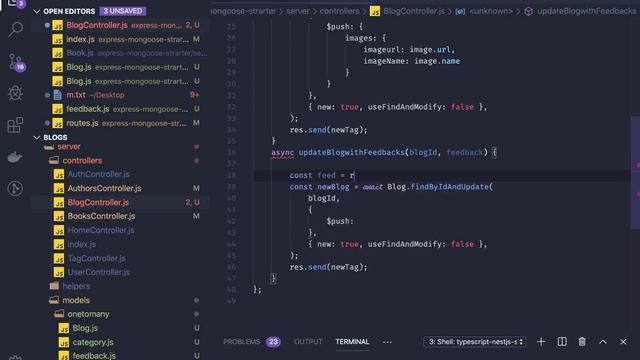Open AuthorsController.js in explorer tree

click(x=104, y=188)
